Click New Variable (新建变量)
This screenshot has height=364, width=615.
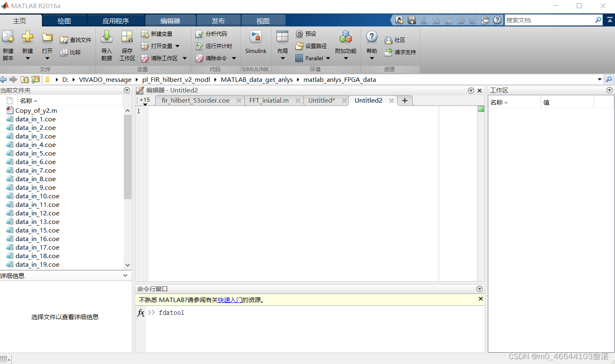(157, 34)
